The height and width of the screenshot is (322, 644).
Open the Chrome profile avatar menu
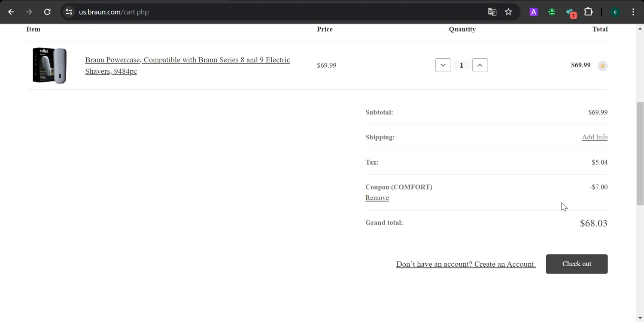pos(615,12)
